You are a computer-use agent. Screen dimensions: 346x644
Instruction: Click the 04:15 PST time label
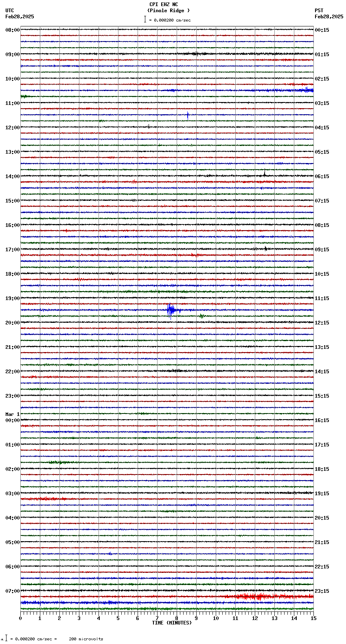[x=322, y=128]
